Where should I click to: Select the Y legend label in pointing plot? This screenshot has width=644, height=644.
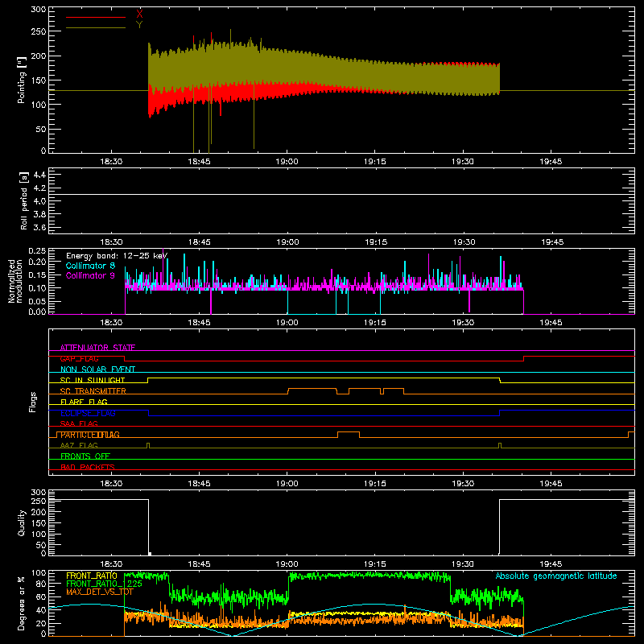tap(139, 25)
